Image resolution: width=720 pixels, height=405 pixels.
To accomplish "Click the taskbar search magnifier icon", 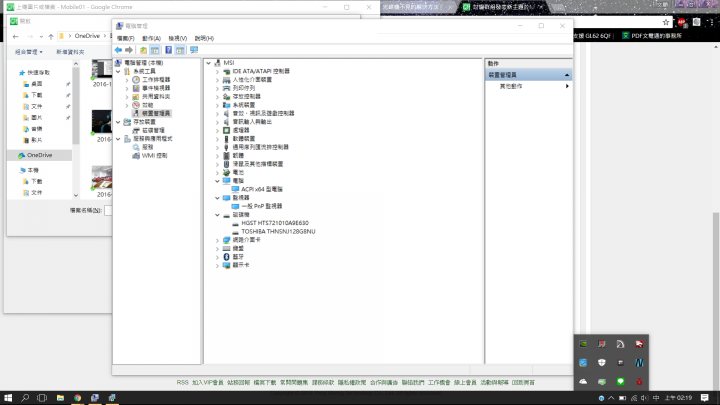I will point(25,398).
